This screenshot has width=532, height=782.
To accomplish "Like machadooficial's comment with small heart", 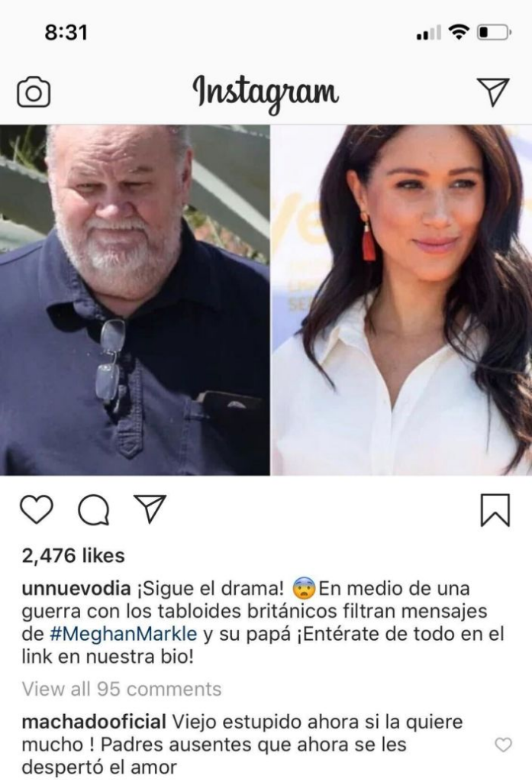I will (x=503, y=745).
